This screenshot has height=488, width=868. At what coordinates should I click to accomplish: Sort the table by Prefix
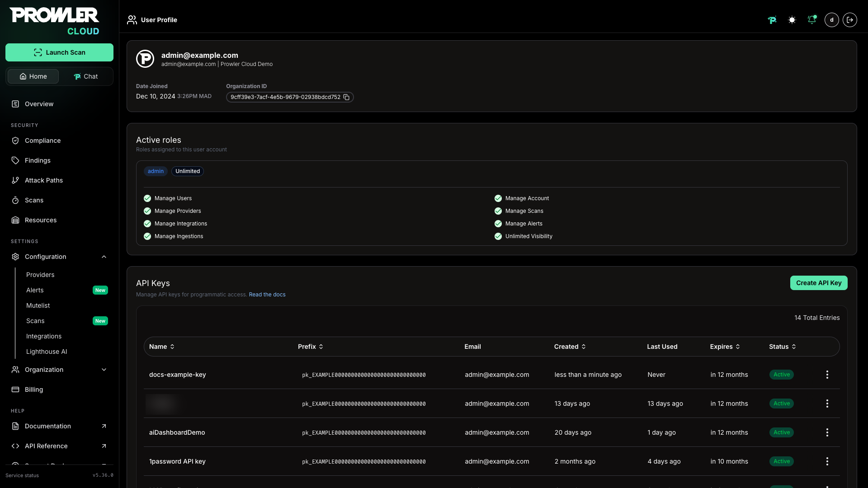click(311, 347)
